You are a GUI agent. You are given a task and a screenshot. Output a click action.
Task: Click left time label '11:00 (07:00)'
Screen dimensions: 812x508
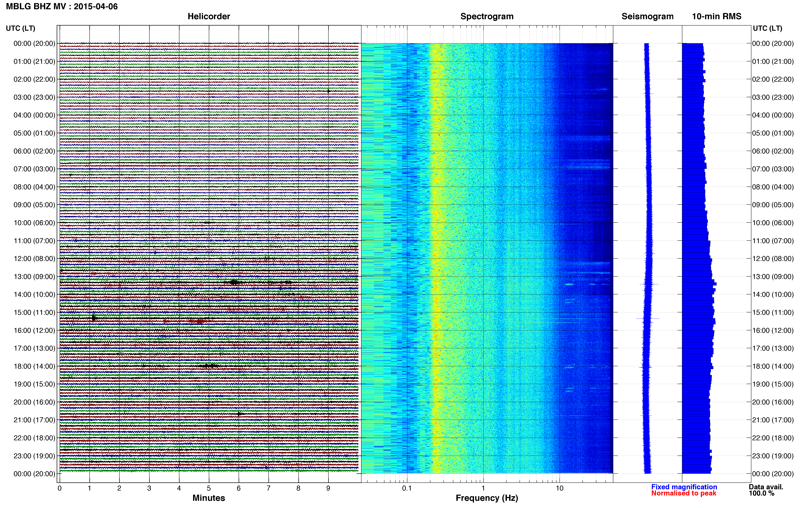34,241
